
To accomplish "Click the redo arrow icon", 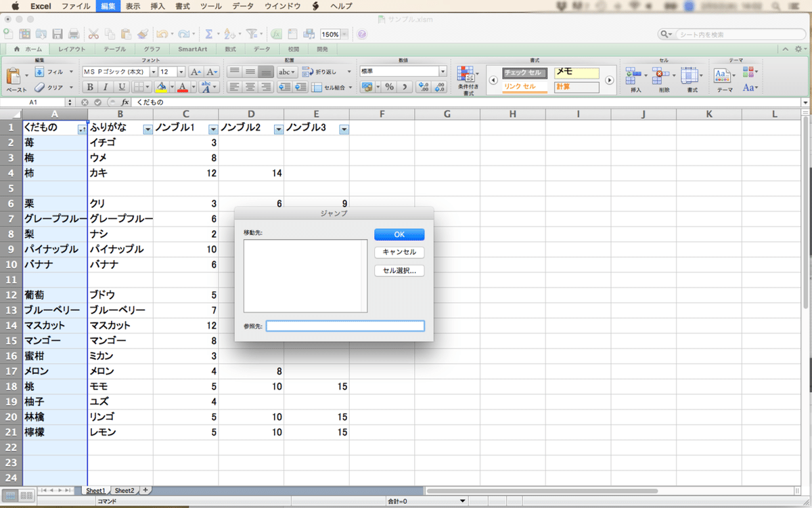I will (x=185, y=34).
